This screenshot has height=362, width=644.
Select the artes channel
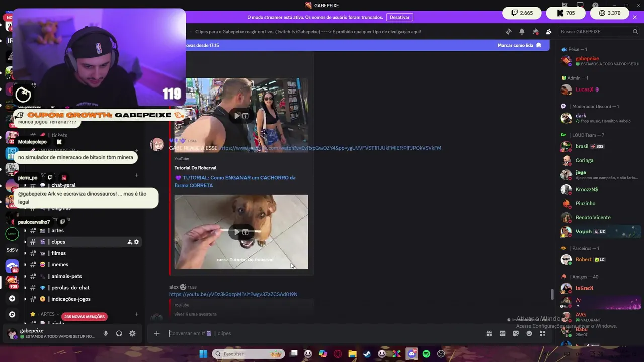pos(83,230)
